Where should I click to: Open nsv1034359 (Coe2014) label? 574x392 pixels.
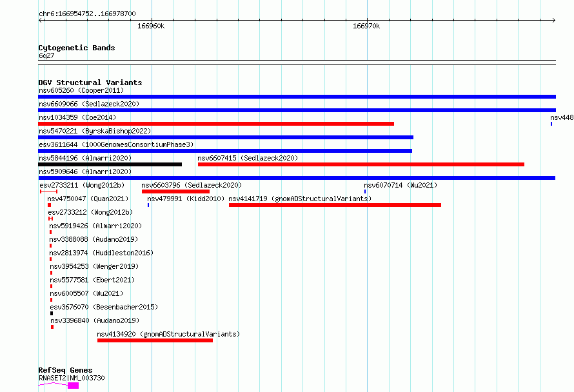pos(77,117)
